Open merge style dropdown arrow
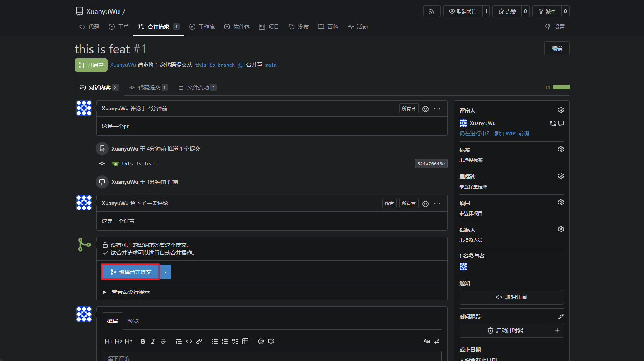Viewport: 644px width, 361px height. [166, 272]
